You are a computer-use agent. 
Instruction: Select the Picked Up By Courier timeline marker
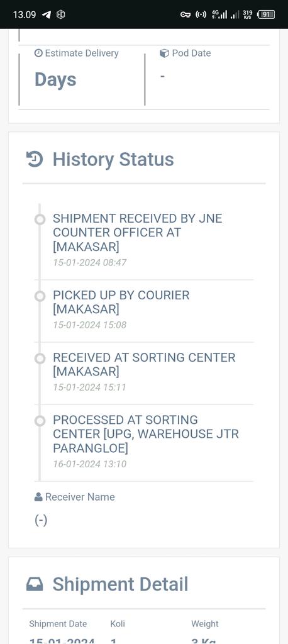(40, 296)
